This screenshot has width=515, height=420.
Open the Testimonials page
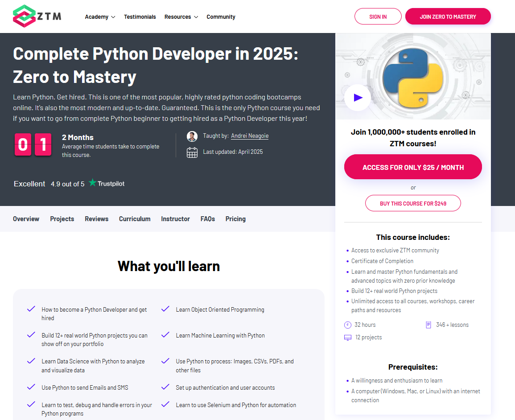point(140,17)
